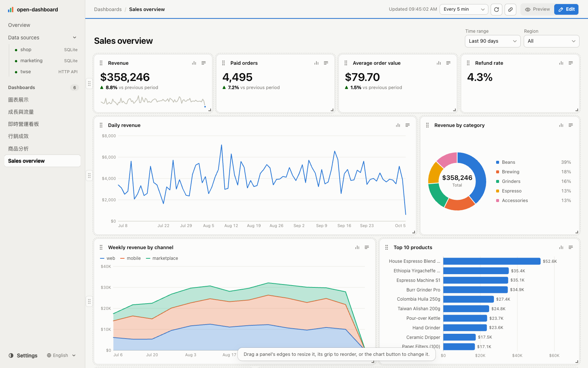Click the row grip left of Daily revenue row

pyautogui.click(x=89, y=176)
